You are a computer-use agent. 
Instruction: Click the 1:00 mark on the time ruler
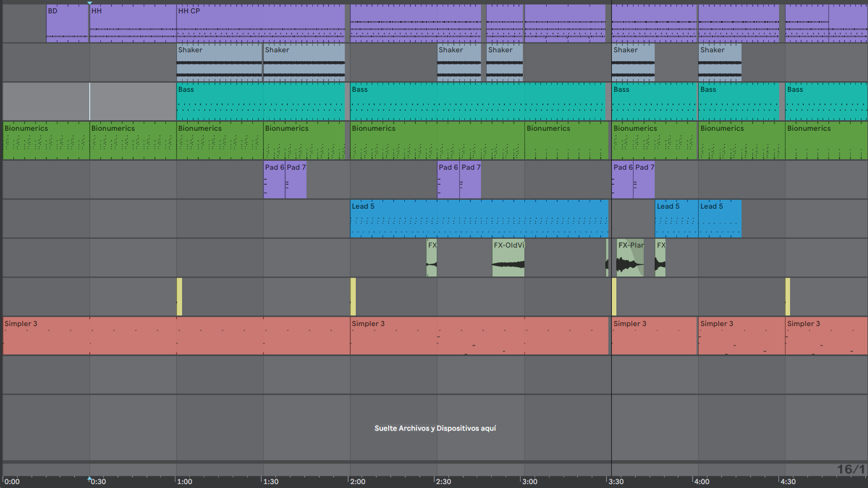(x=185, y=481)
